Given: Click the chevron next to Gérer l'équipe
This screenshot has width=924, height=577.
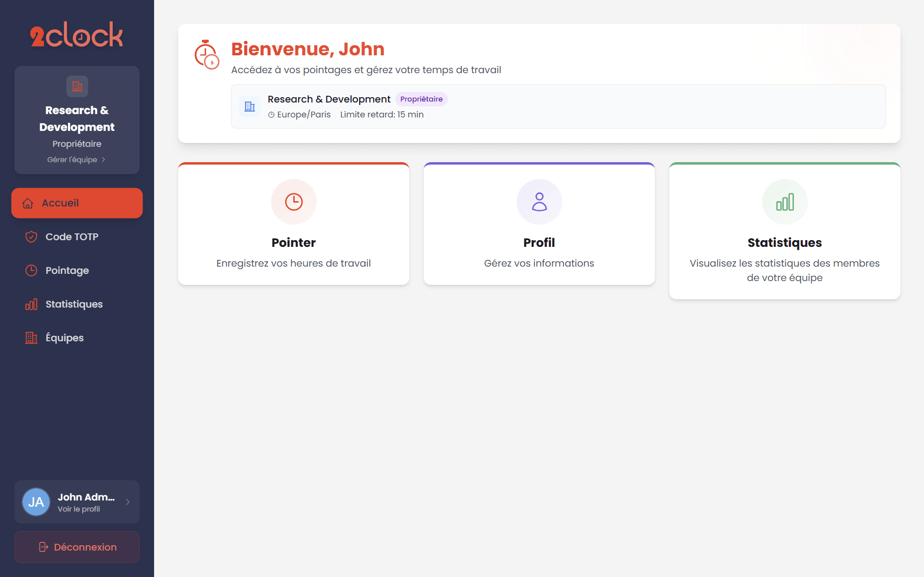Looking at the screenshot, I should [104, 160].
